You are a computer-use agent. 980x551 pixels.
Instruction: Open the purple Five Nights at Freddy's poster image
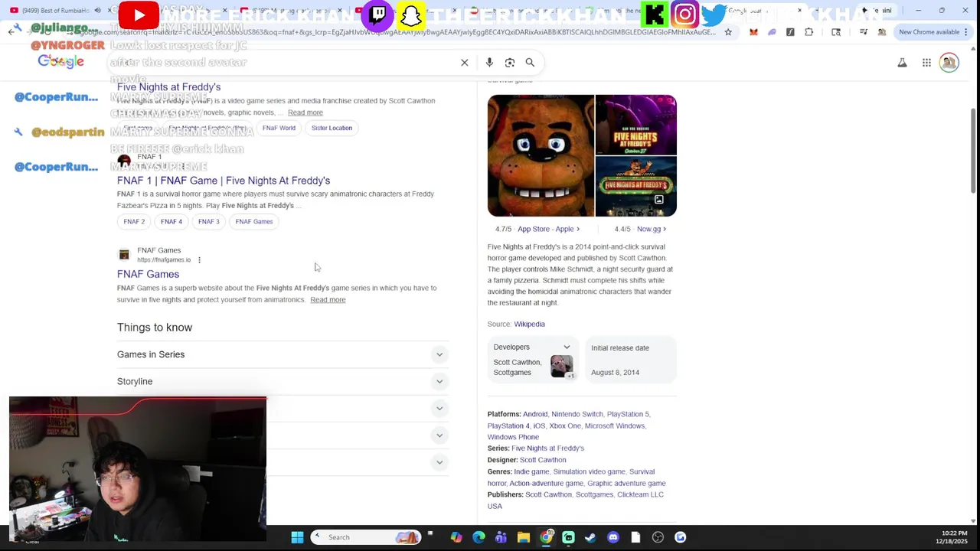pyautogui.click(x=636, y=125)
